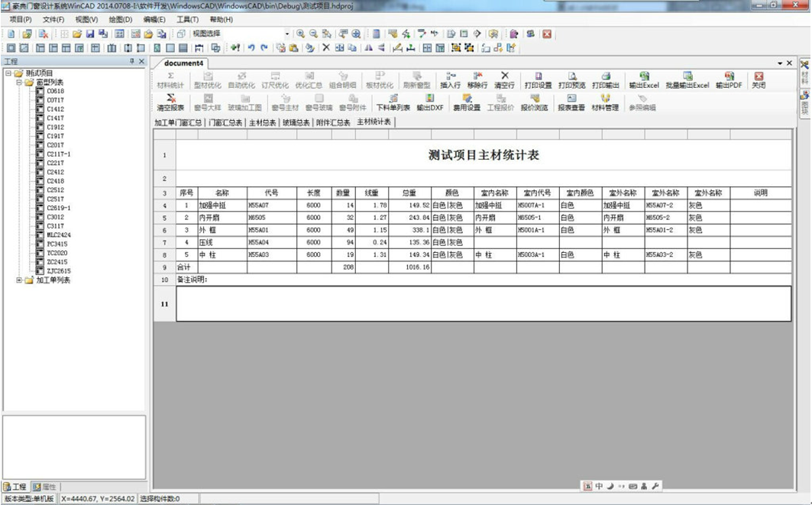Click the 清空行 clear row icon
Image resolution: width=812 pixels, height=505 pixels.
(x=504, y=80)
